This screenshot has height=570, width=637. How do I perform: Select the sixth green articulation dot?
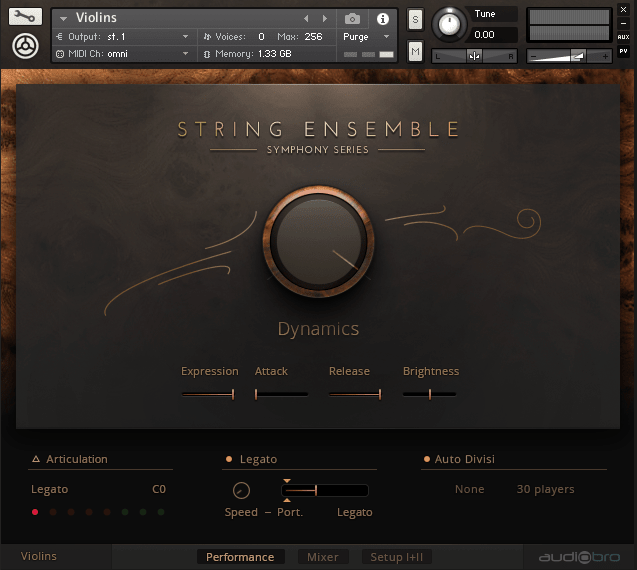[125, 512]
